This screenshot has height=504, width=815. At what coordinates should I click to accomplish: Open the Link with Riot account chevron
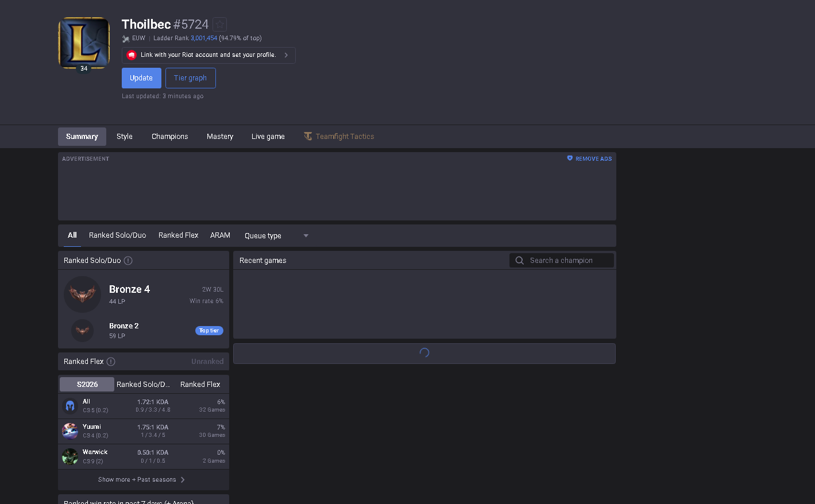click(x=286, y=55)
